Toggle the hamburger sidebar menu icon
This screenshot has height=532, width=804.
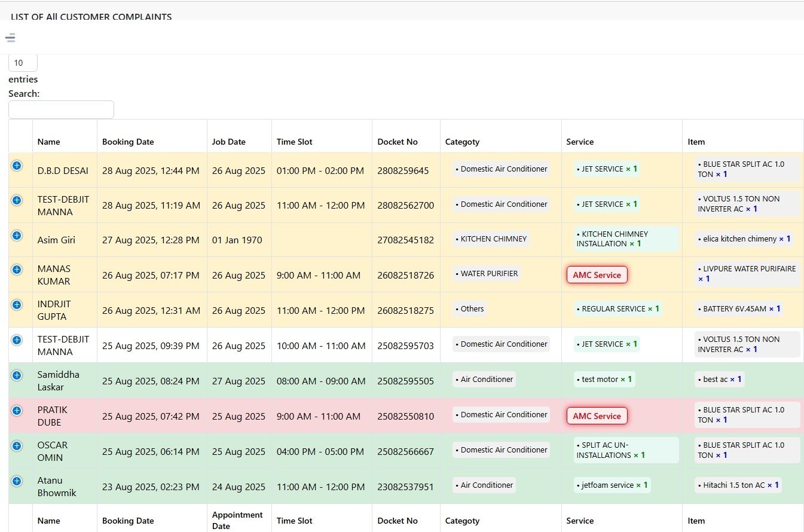click(10, 38)
